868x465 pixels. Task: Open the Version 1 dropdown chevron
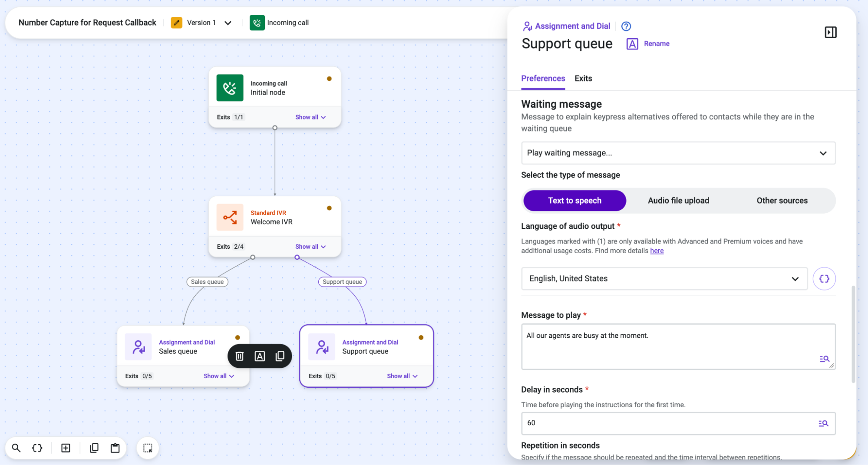pyautogui.click(x=228, y=23)
